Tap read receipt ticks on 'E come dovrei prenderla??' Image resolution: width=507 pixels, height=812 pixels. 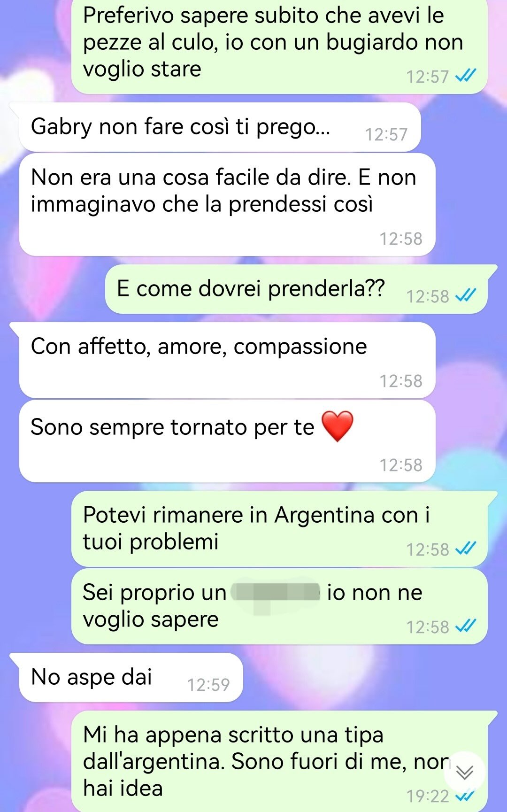click(x=466, y=295)
